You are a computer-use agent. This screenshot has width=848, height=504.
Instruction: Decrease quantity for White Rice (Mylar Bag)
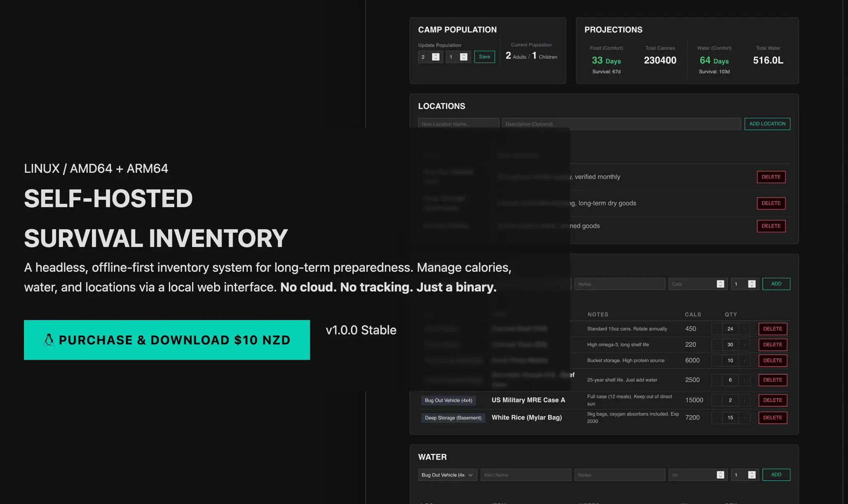coord(717,417)
